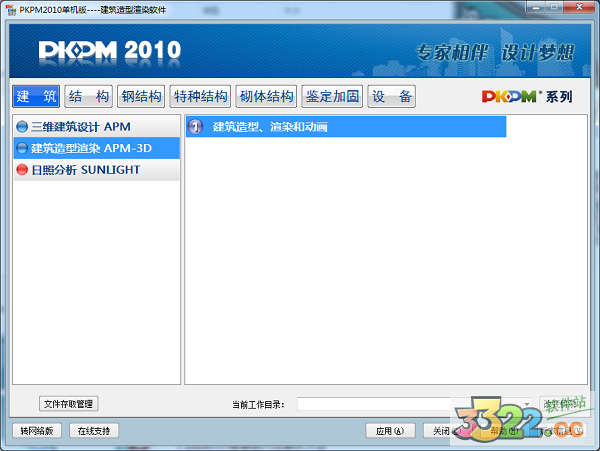600x451 pixels.
Task: Select the 砌体结构 tab
Action: [266, 96]
